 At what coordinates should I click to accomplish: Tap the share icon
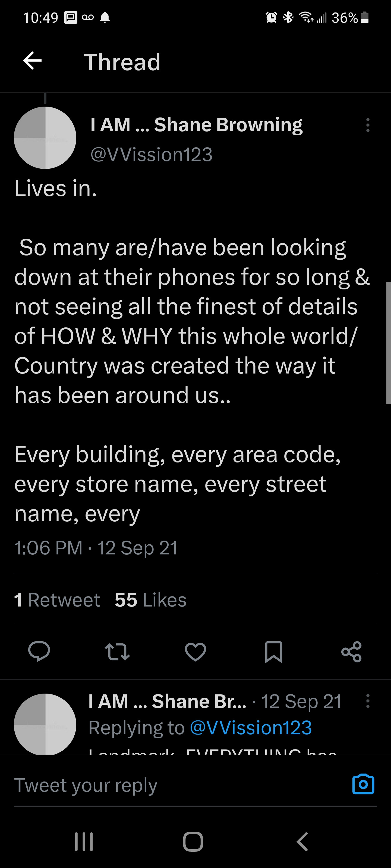351,651
